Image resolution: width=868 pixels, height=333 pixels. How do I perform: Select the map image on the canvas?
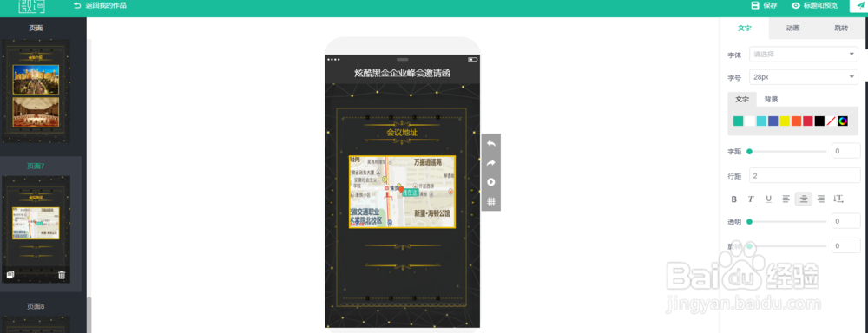tap(402, 192)
